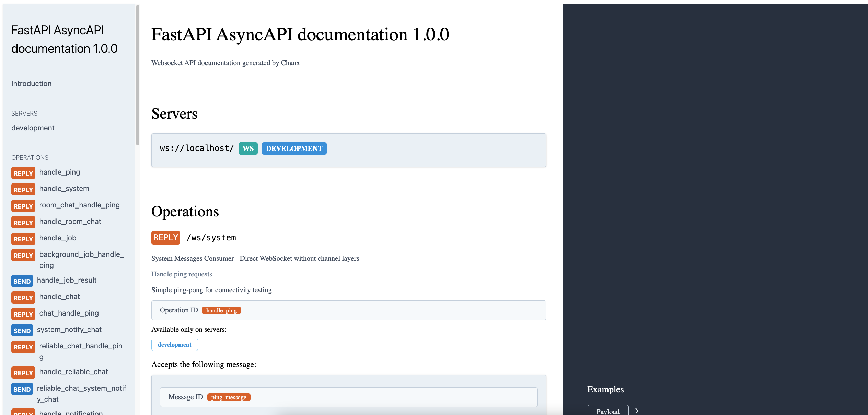
Task: Click the WS protocol badge
Action: [248, 149]
